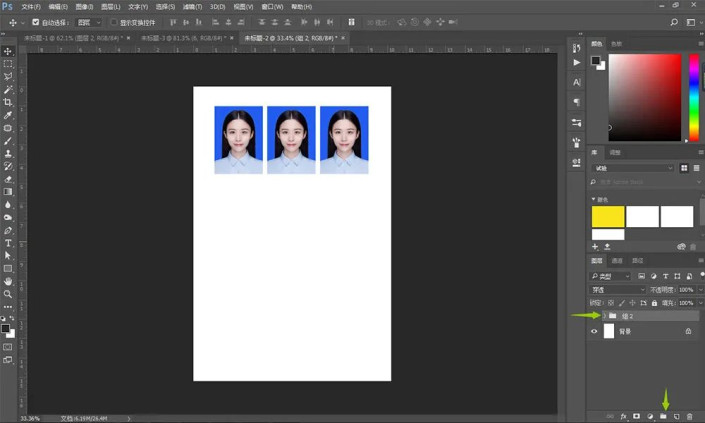Image resolution: width=705 pixels, height=423 pixels.
Task: Open the layer blend mode 穿透 dropdown
Action: [x=618, y=289]
